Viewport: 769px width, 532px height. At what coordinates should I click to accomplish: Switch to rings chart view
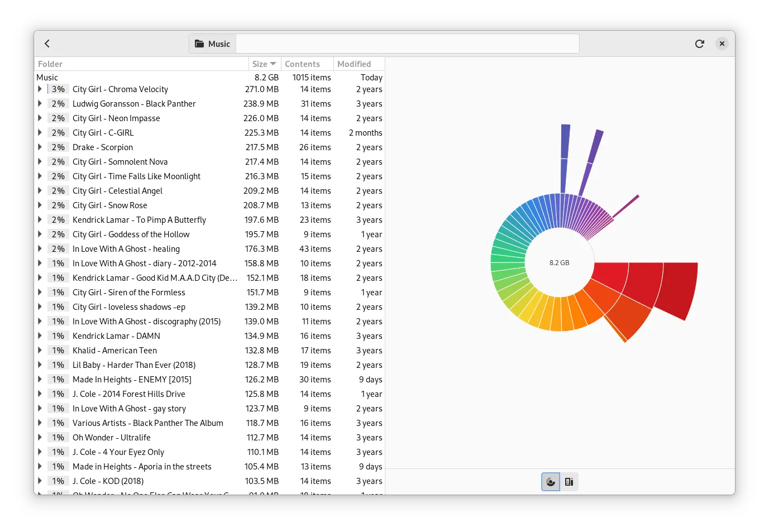pyautogui.click(x=551, y=482)
